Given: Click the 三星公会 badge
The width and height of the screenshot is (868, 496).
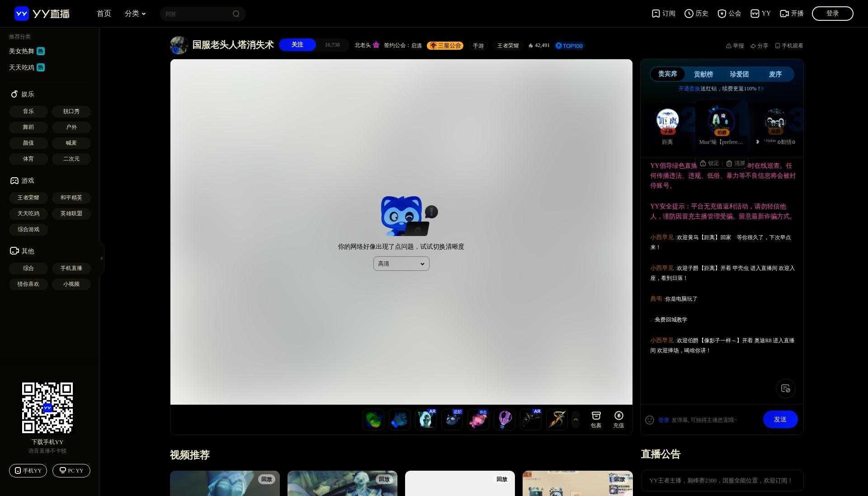Looking at the screenshot, I should [445, 46].
